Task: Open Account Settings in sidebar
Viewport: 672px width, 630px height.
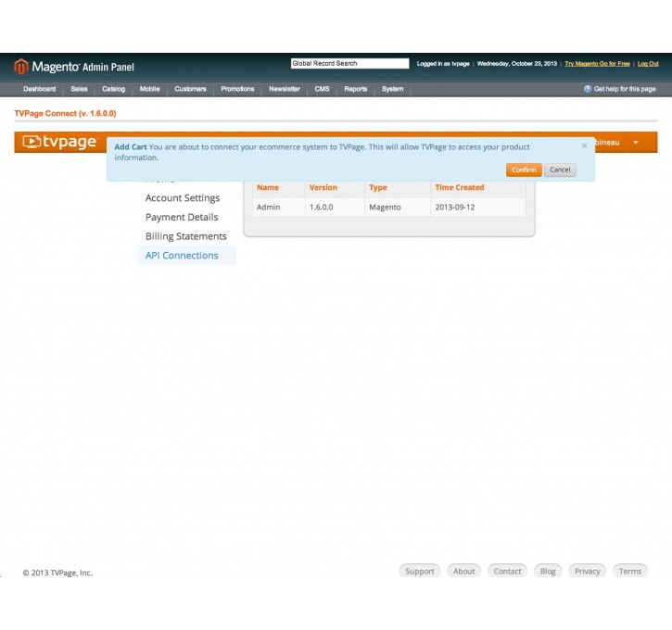Action: (x=183, y=198)
